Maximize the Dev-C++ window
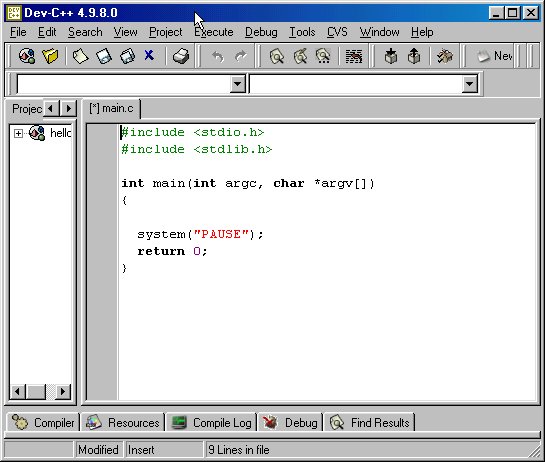The width and height of the screenshot is (545, 462). pyautogui.click(x=512, y=13)
